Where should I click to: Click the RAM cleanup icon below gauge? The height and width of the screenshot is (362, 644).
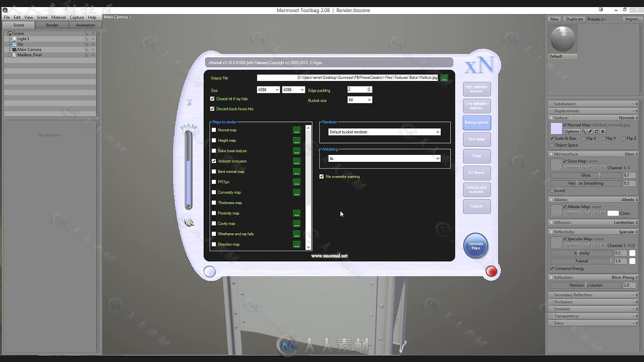click(x=189, y=223)
